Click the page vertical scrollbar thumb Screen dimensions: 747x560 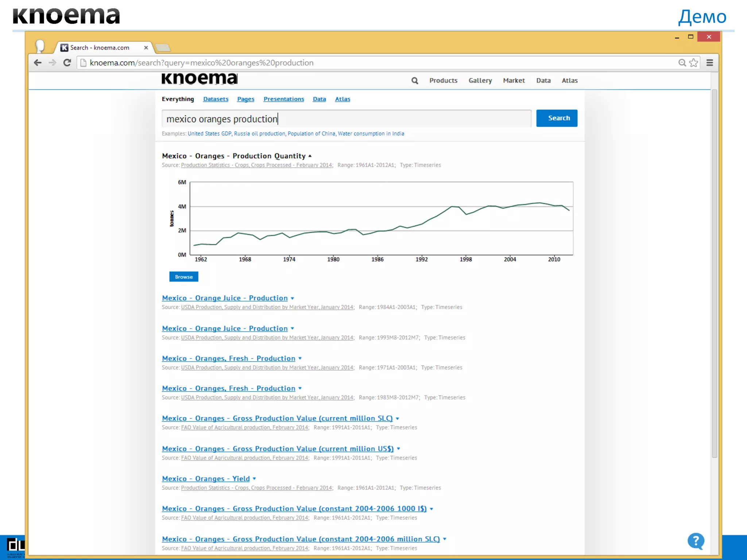click(714, 273)
